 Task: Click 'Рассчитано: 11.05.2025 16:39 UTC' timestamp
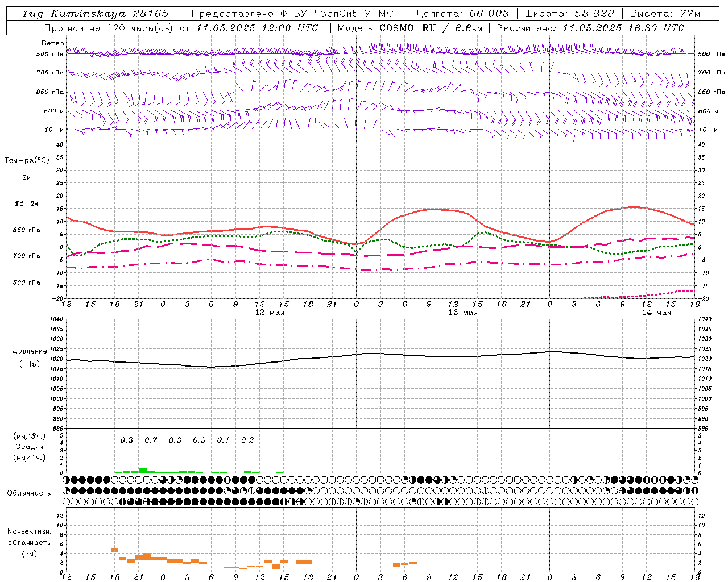[x=590, y=28]
